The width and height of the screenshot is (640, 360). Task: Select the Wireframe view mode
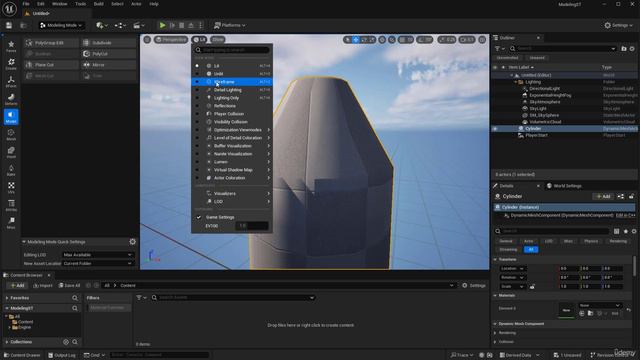[x=232, y=82]
